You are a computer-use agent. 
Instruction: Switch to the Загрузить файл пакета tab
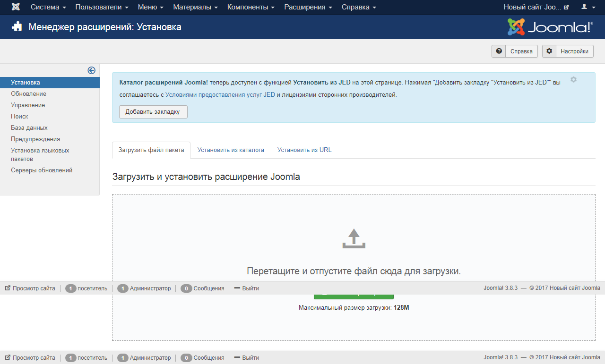151,150
